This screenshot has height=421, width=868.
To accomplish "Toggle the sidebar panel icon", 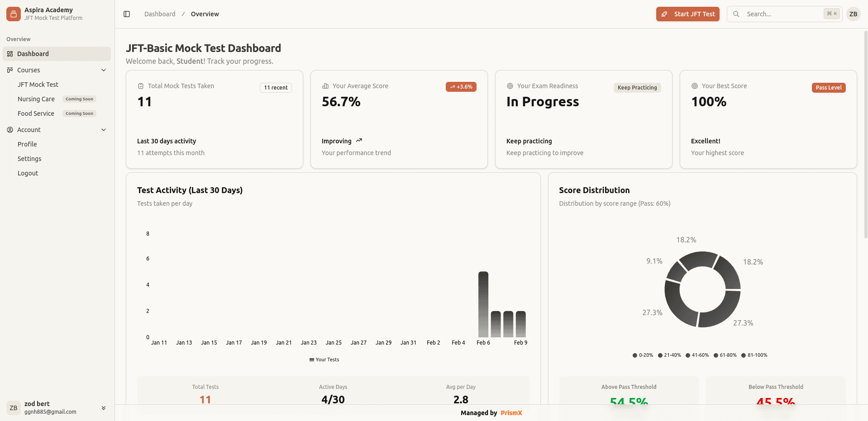I will (x=127, y=14).
